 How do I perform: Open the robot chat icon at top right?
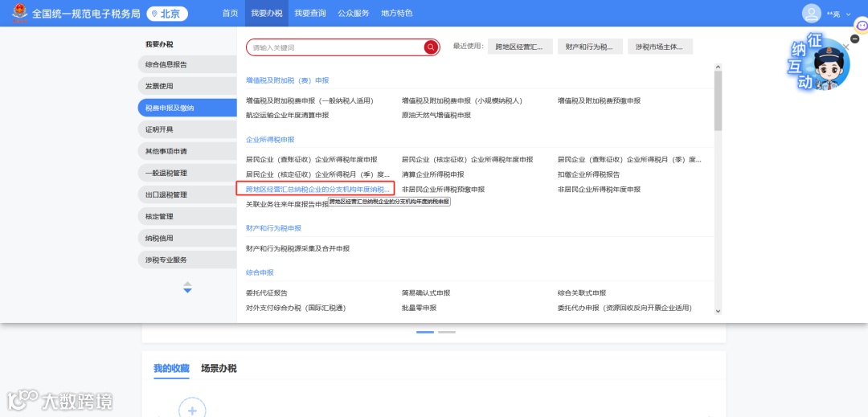pyautogui.click(x=862, y=26)
